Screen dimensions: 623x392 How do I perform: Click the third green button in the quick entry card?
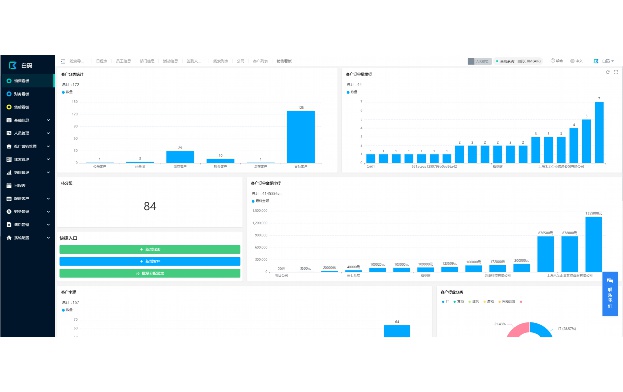150,273
